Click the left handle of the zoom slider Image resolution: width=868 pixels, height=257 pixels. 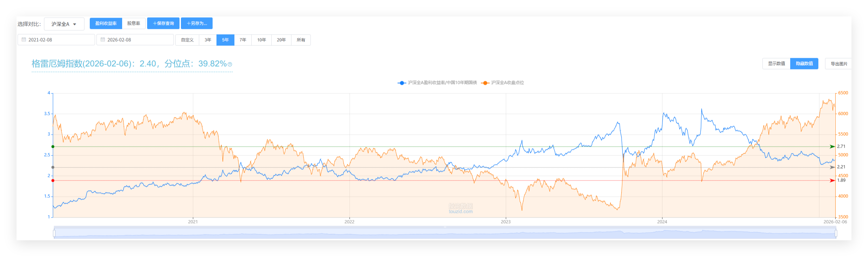click(54, 233)
